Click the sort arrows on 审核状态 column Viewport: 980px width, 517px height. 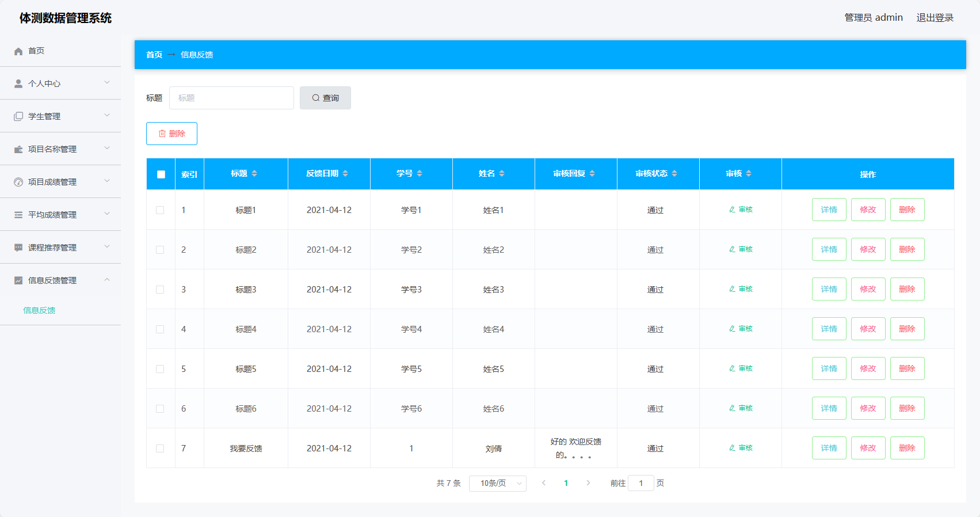pyautogui.click(x=674, y=173)
